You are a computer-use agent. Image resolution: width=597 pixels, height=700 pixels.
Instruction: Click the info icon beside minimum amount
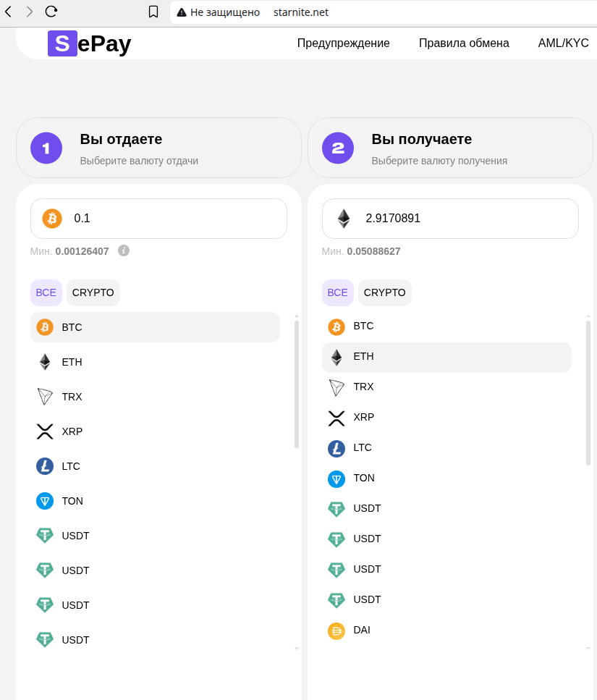124,250
